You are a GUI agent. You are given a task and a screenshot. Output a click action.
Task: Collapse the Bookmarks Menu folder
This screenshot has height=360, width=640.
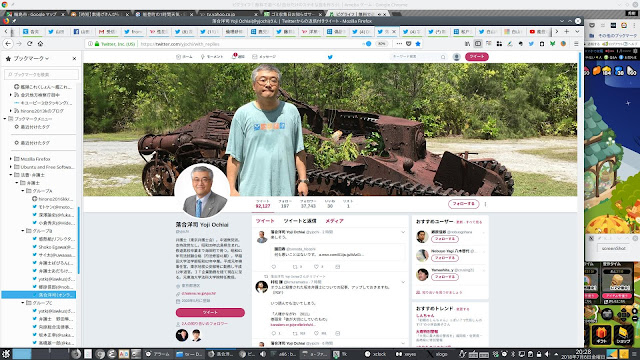point(5,119)
